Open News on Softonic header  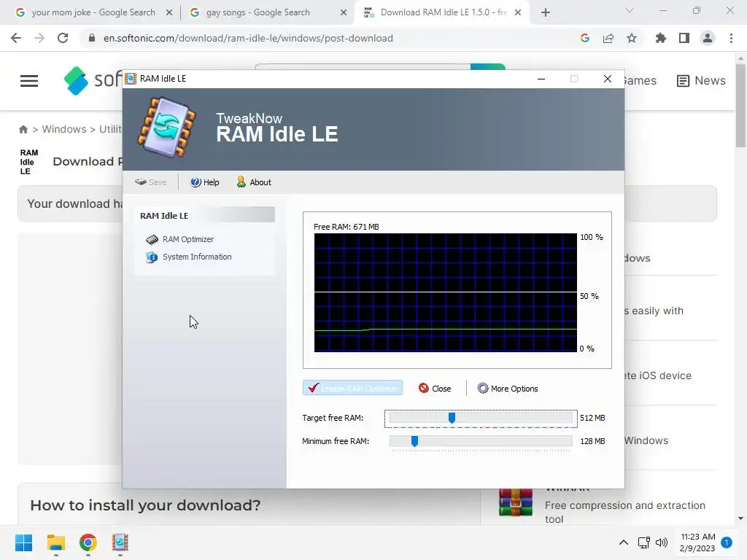click(x=701, y=80)
